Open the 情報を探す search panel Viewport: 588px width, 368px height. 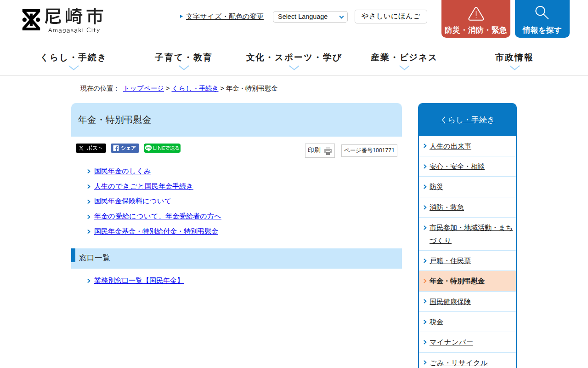click(542, 18)
